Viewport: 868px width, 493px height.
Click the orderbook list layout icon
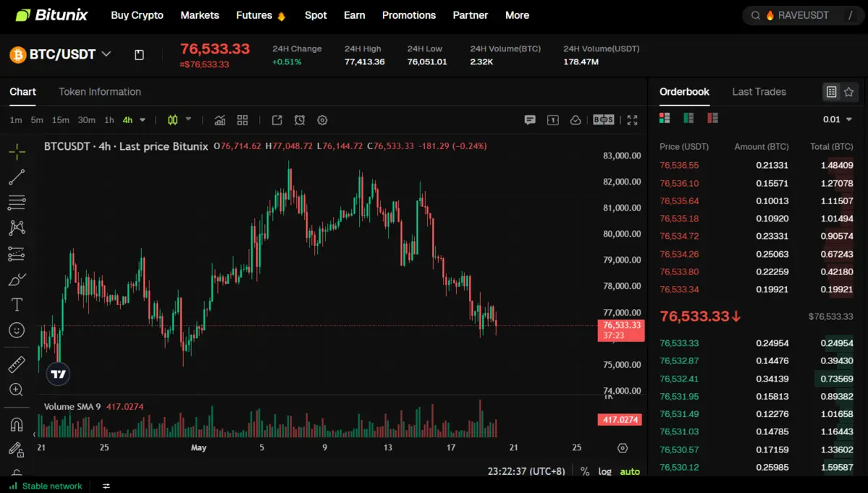point(832,92)
